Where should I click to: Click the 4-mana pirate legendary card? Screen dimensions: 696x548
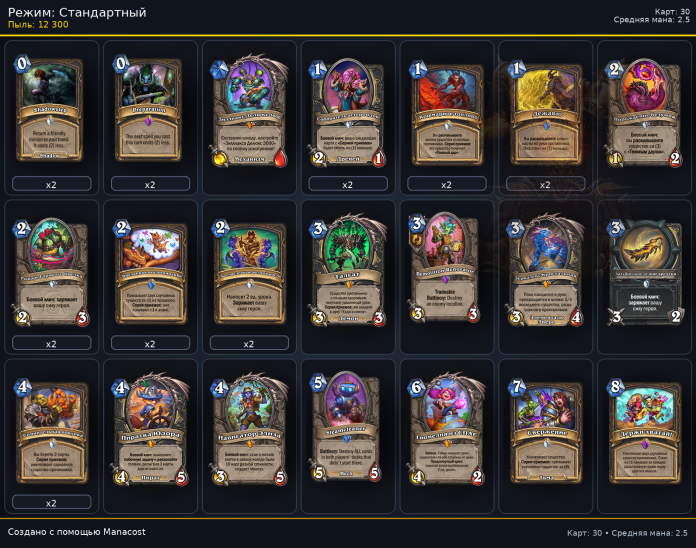151,430
